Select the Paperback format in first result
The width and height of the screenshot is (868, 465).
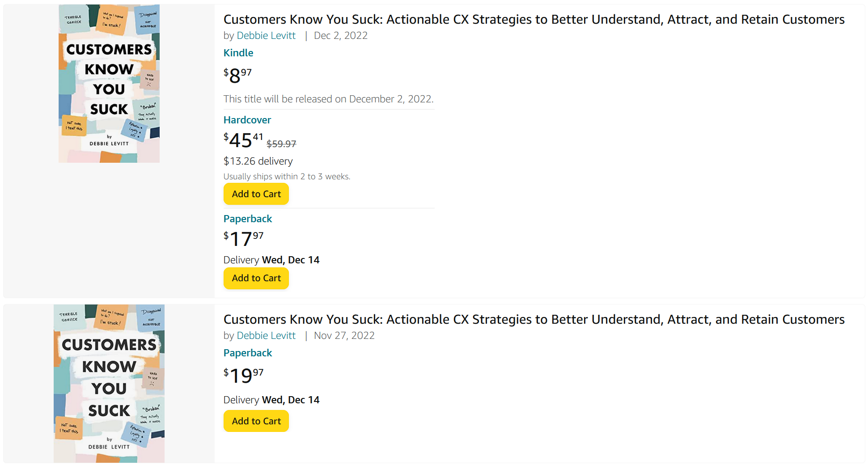point(248,219)
